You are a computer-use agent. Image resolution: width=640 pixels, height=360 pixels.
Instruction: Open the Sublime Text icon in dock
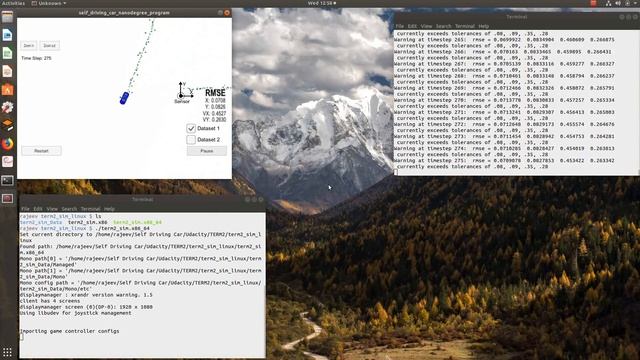[7, 125]
